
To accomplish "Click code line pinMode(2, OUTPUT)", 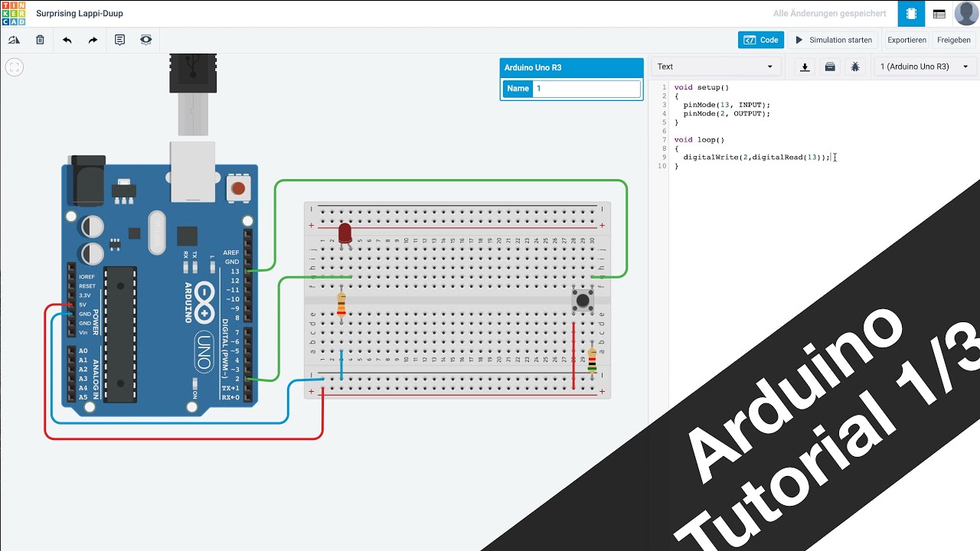I will click(x=727, y=113).
